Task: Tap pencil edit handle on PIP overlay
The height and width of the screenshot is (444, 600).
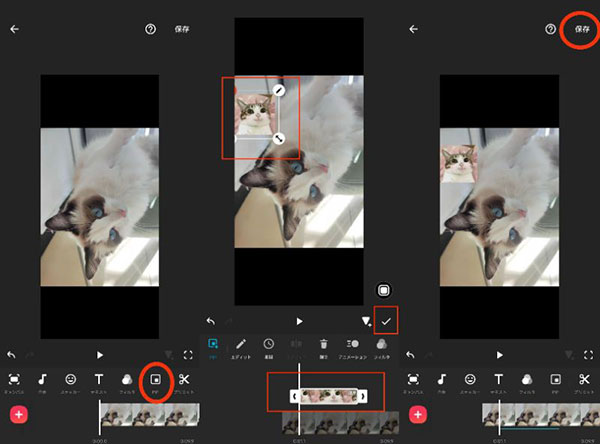Action: 279,91
